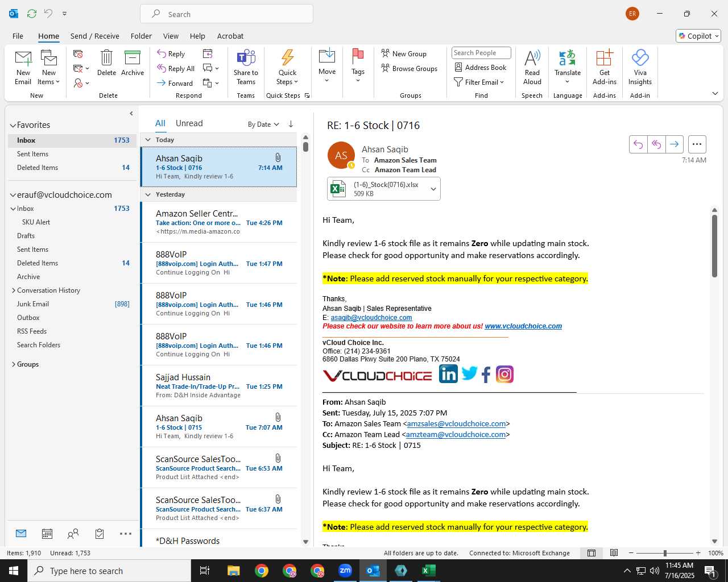Click the Undo arrow in title bar
Viewport: 728px width, 582px height.
(x=48, y=13)
